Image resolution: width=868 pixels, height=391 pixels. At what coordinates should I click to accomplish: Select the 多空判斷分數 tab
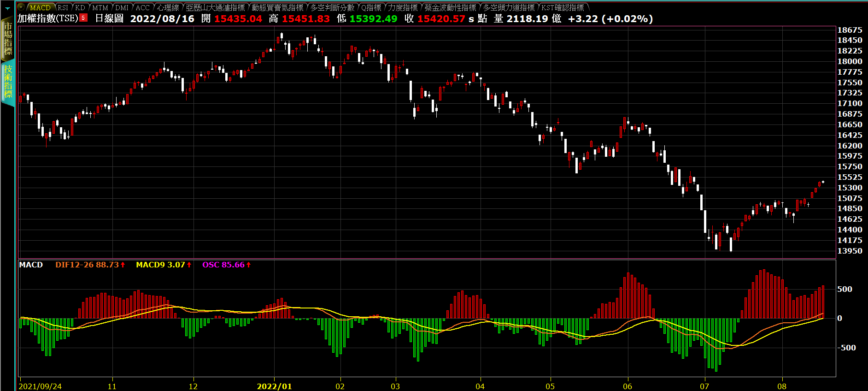(x=332, y=8)
